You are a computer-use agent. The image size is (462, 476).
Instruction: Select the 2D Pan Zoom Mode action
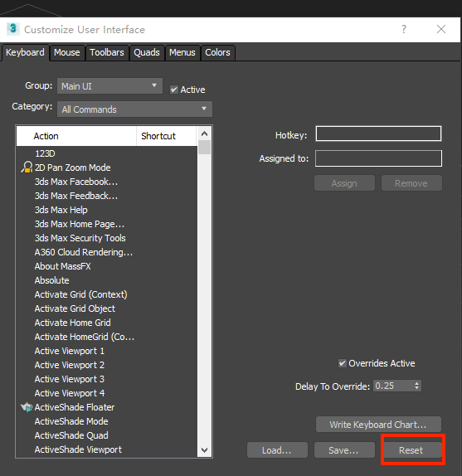click(72, 168)
